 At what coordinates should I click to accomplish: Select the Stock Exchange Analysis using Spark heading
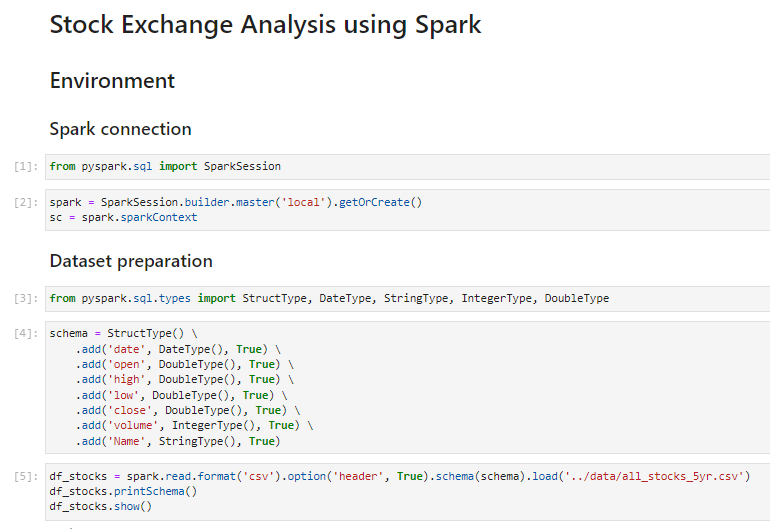[265, 25]
